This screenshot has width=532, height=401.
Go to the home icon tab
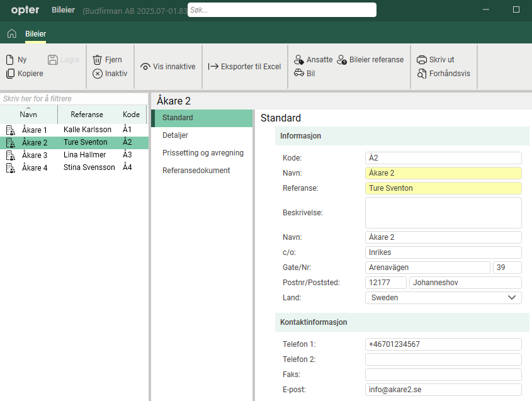[x=11, y=34]
